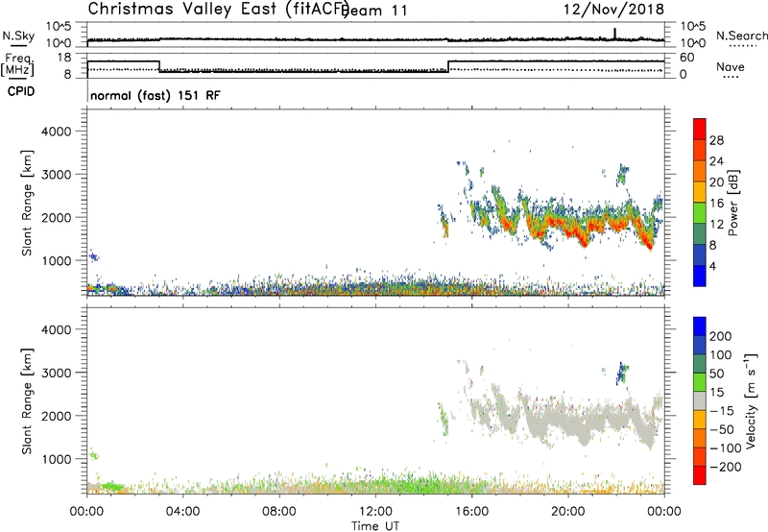Click the "04:00" time axis label
The width and height of the screenshot is (768, 532).
click(183, 512)
